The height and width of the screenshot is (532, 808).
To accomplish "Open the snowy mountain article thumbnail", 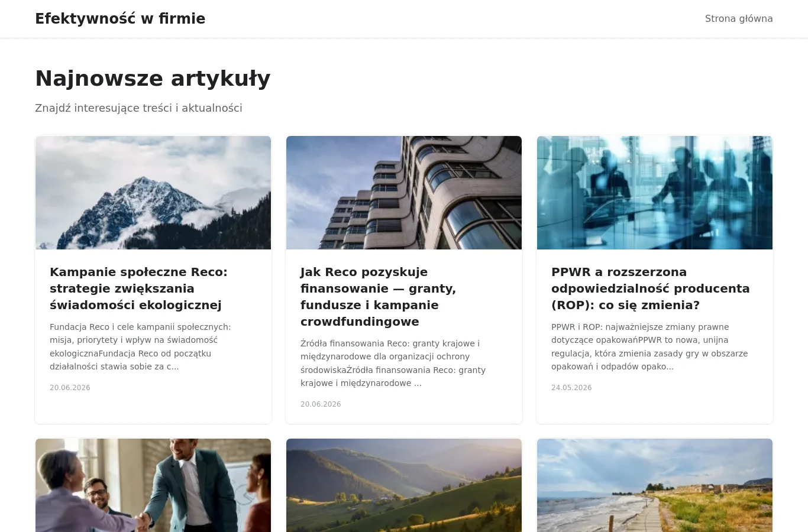I will pos(153,193).
